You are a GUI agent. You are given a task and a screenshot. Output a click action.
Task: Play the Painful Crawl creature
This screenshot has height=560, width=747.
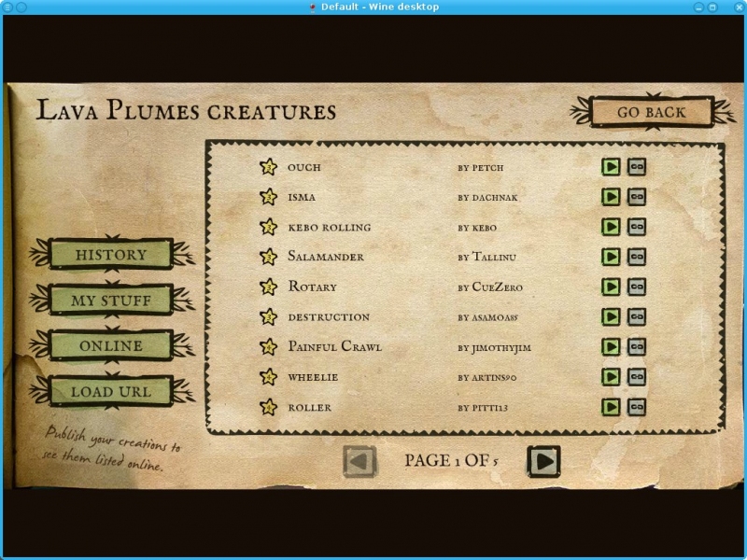tap(611, 347)
